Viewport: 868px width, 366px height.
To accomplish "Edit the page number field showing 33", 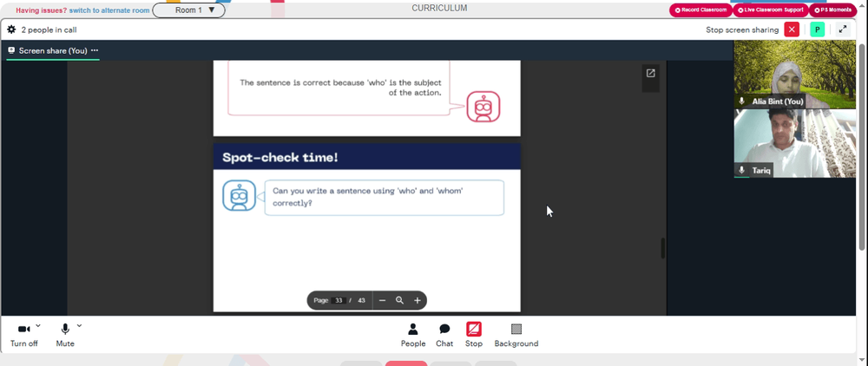I will pyautogui.click(x=339, y=300).
